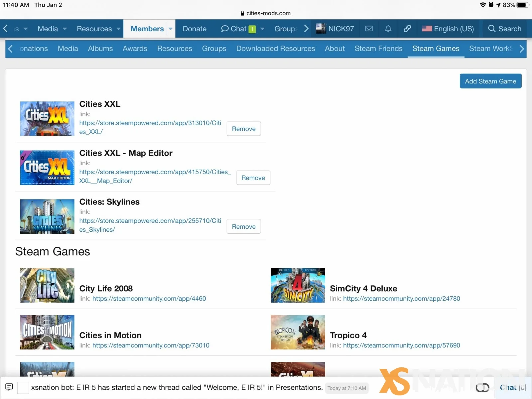532x399 pixels.
Task: Open the NICK97 user avatar menu
Action: pos(335,29)
